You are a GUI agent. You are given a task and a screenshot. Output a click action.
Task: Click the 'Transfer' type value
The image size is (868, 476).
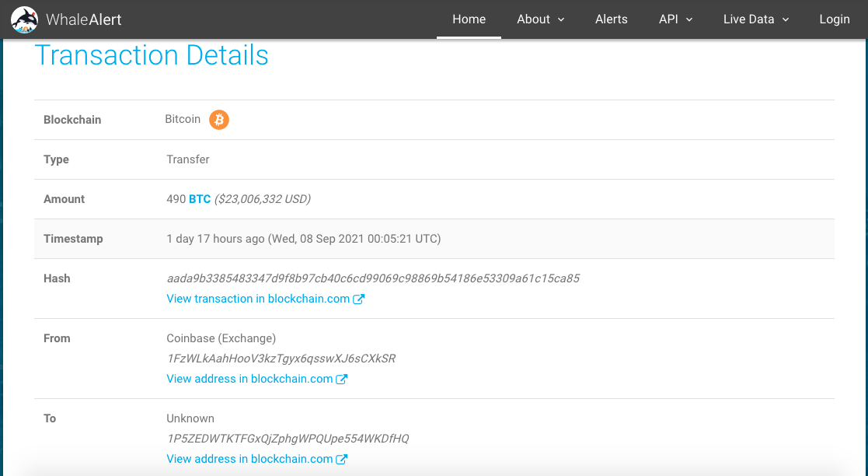(187, 159)
